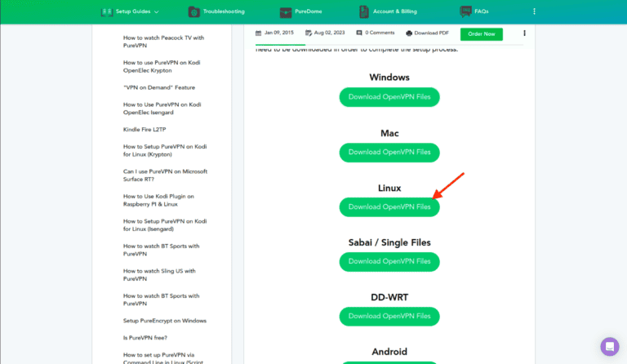The width and height of the screenshot is (627, 364).
Task: Click the Mac section heading
Action: [389, 134]
